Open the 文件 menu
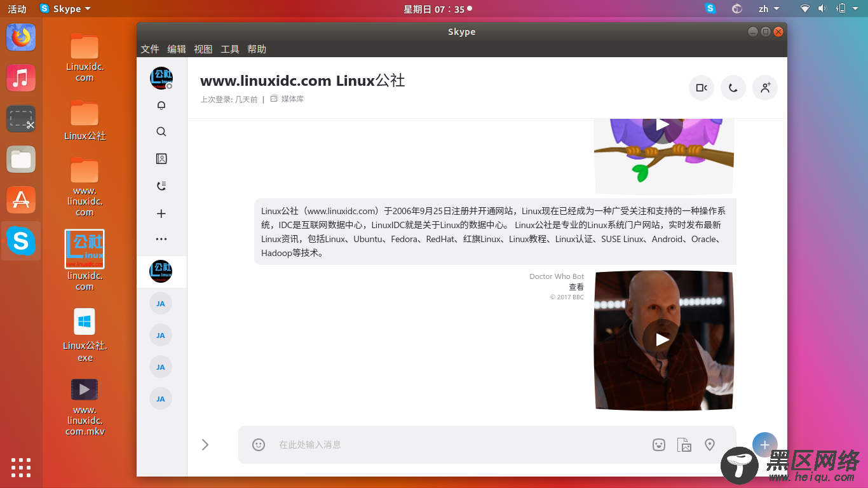 (150, 49)
